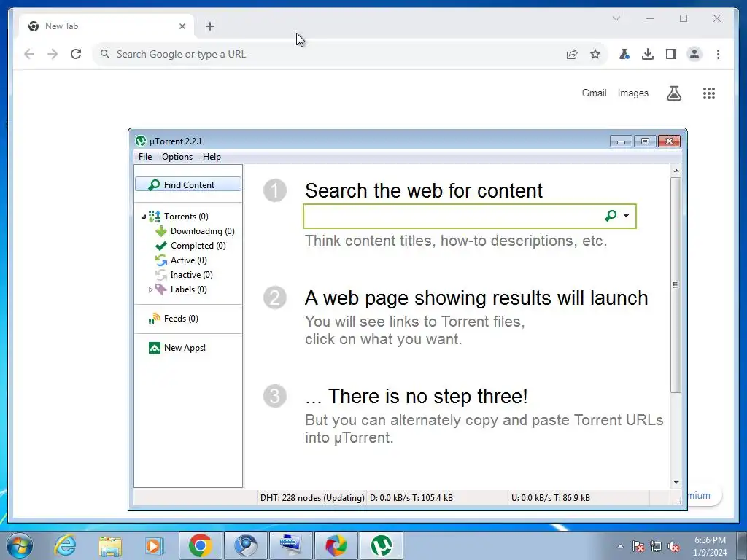Click the scrollbar up arrow in µTorrent
Image resolution: width=747 pixels, height=560 pixels.
click(x=676, y=171)
